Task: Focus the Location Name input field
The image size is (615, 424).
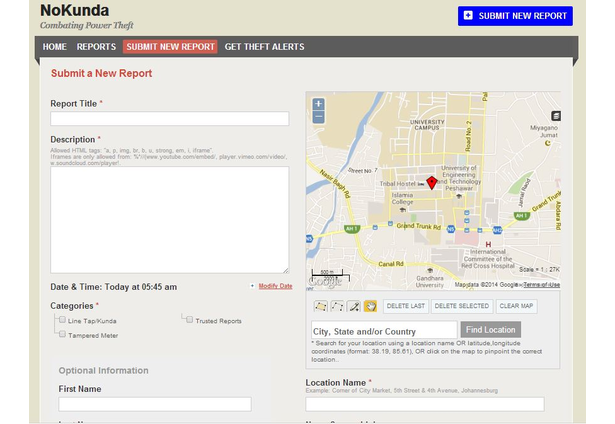Action: pyautogui.click(x=425, y=404)
